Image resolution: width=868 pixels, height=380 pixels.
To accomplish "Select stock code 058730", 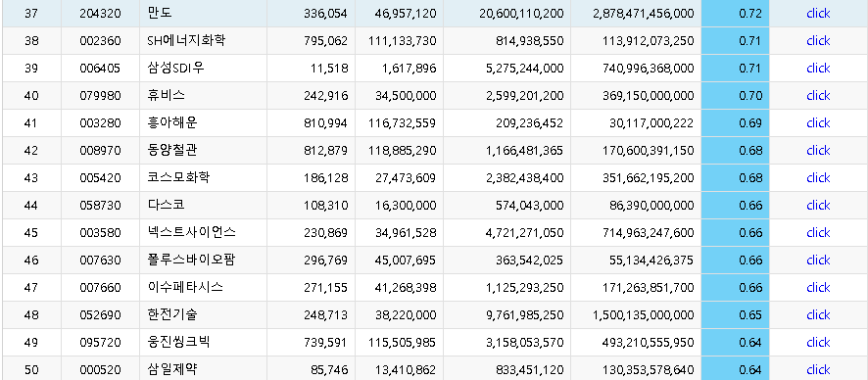I will (x=100, y=206).
